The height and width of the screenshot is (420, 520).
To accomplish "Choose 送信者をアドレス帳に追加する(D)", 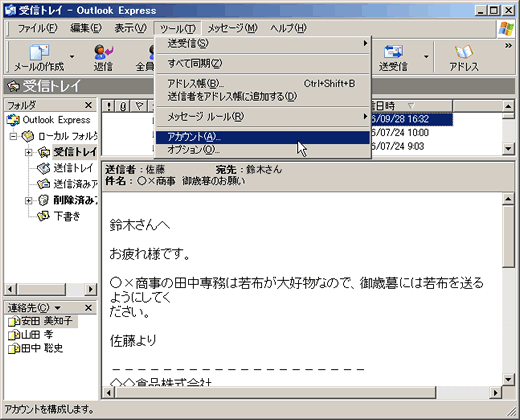I will [x=263, y=96].
